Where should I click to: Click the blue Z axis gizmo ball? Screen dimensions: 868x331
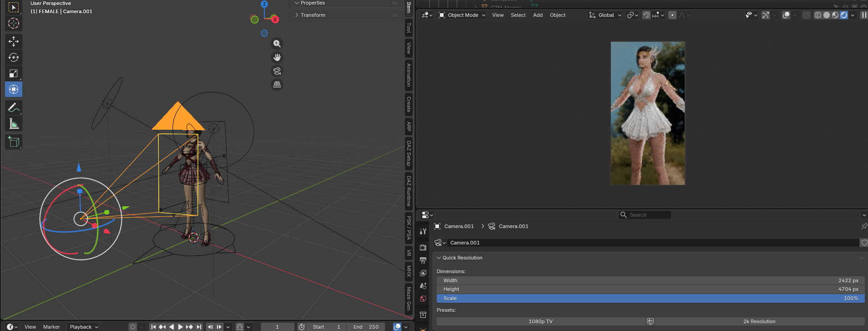pyautogui.click(x=264, y=4)
